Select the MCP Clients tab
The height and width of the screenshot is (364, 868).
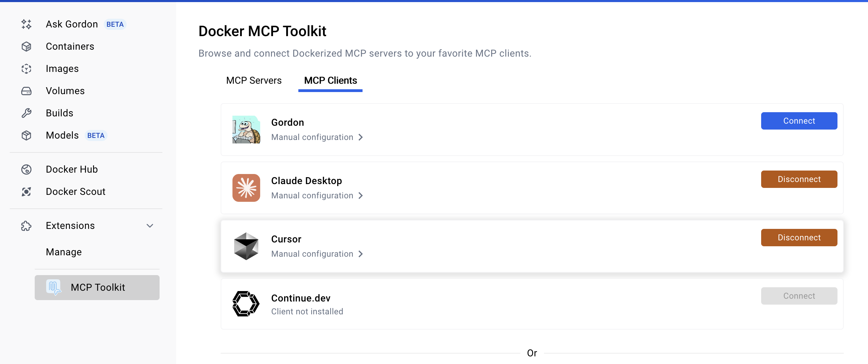330,80
